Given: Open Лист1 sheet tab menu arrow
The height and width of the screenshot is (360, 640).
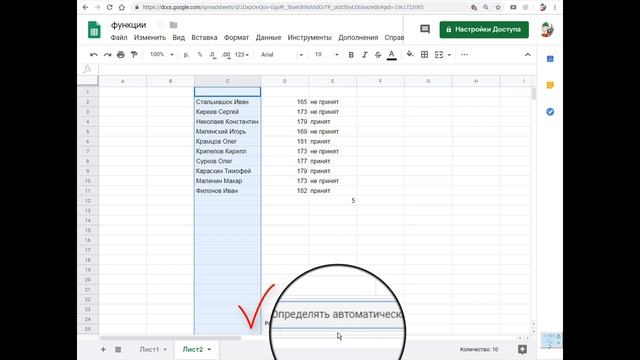Looking at the screenshot, I should point(165,349).
